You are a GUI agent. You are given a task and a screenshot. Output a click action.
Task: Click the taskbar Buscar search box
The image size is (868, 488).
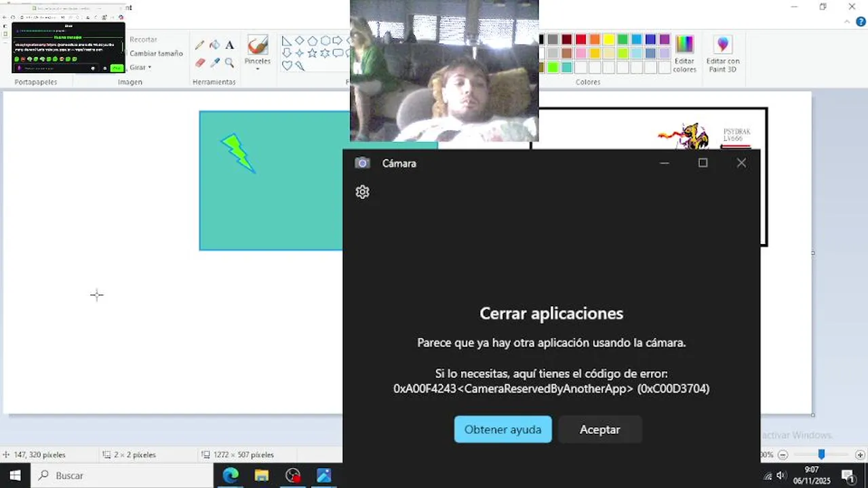click(122, 476)
